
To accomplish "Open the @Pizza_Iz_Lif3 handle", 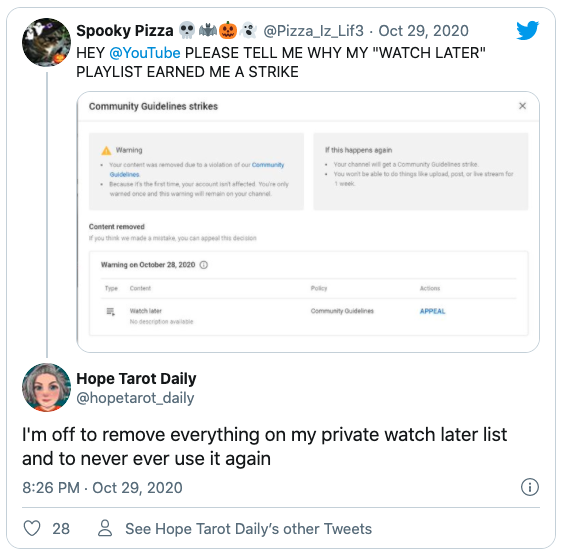I will 313,31.
